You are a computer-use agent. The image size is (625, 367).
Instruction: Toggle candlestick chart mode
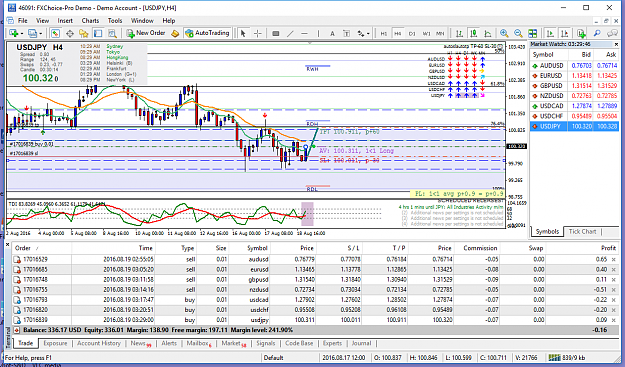474,33
